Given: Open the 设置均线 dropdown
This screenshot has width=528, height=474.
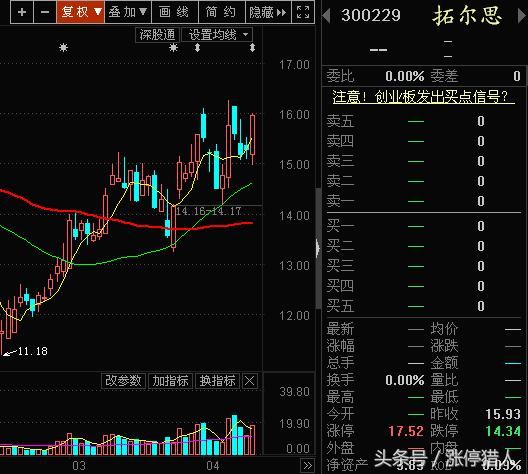Looking at the screenshot, I should [217, 35].
